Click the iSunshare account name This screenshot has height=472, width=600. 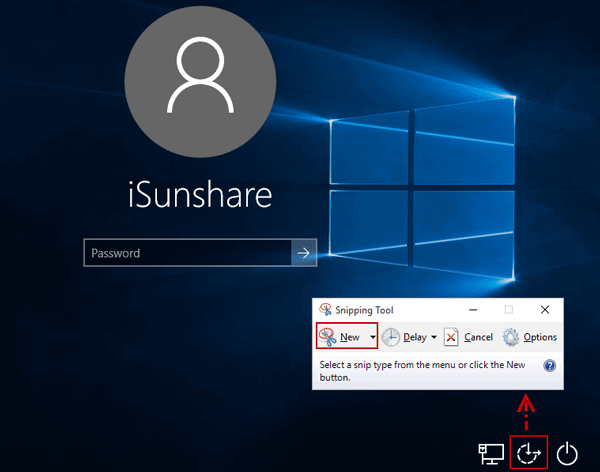tap(200, 195)
